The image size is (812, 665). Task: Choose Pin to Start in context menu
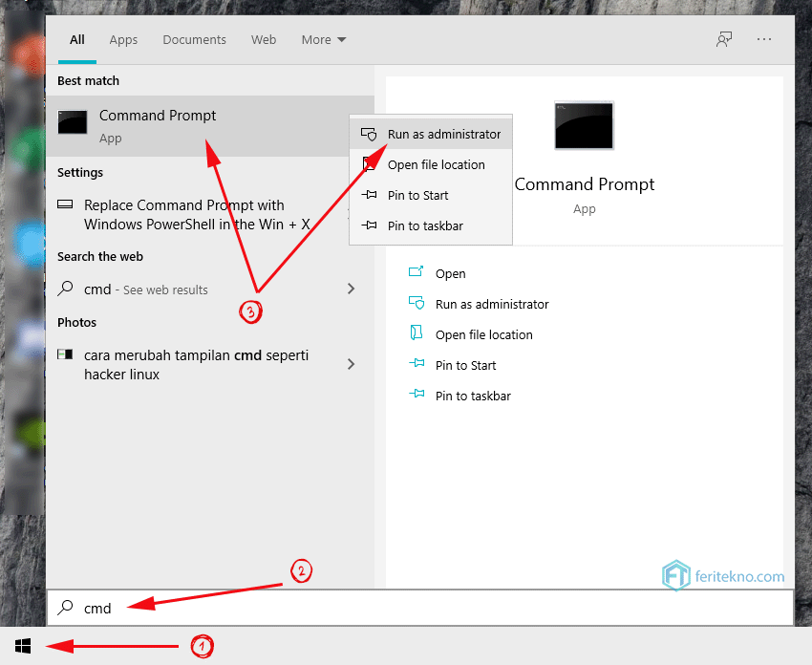click(431, 195)
